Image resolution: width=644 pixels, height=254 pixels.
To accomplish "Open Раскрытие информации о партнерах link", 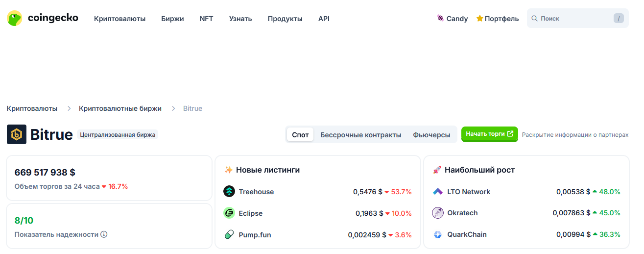I will 575,134.
